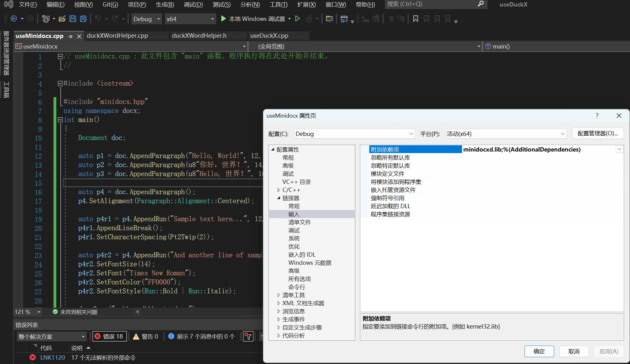
Task: Click the pin icon on useMinidocx.cpp tab
Action: [x=71, y=36]
